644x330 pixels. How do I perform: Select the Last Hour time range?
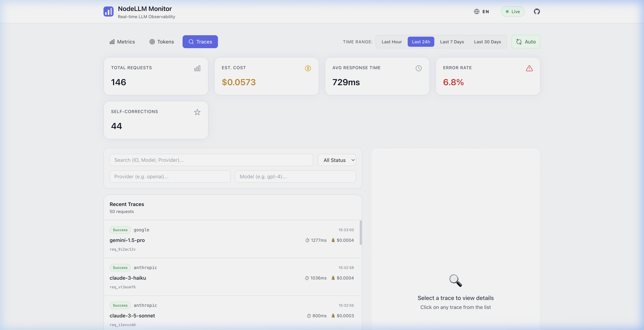(392, 42)
